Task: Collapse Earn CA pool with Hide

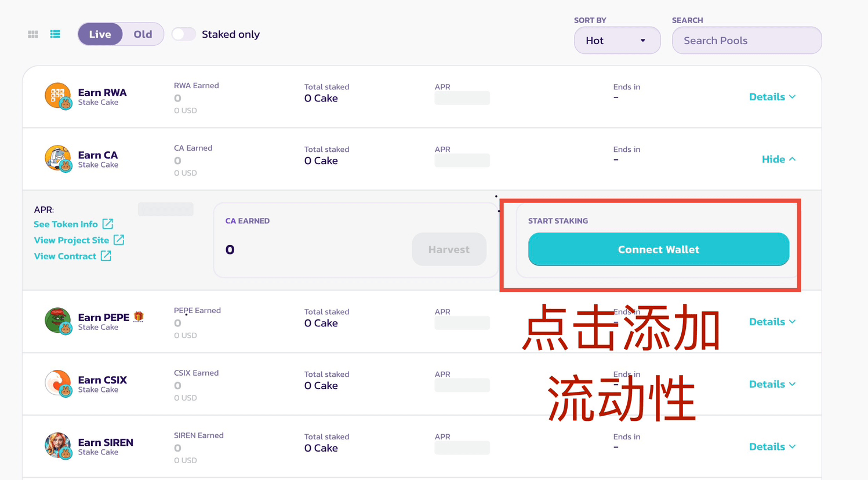Action: tap(778, 159)
